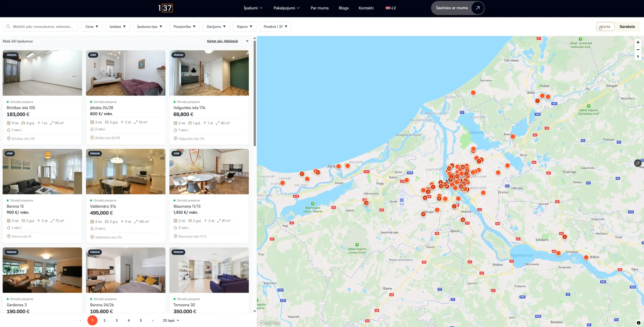
Task: Zoom out the map with minus button
Action: [638, 50]
